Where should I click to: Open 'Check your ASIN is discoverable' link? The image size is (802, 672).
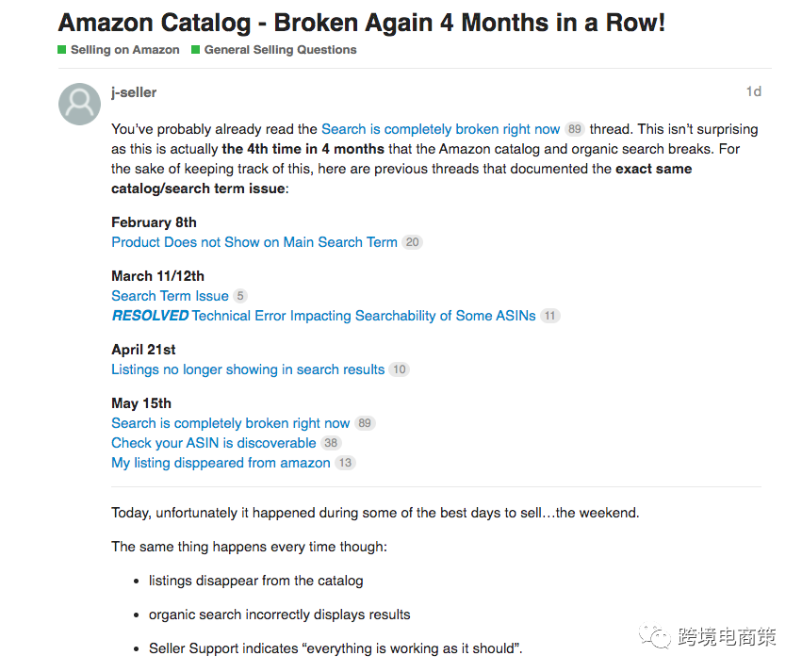[x=214, y=443]
